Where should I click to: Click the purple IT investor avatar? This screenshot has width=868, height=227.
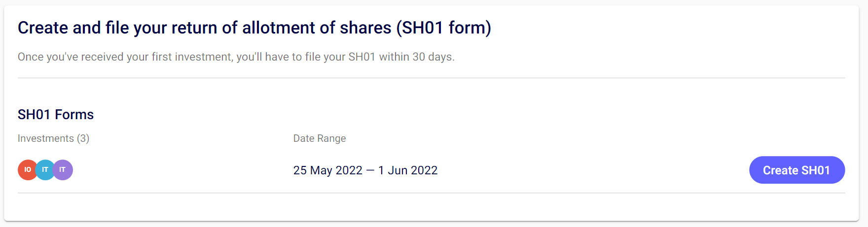64,170
